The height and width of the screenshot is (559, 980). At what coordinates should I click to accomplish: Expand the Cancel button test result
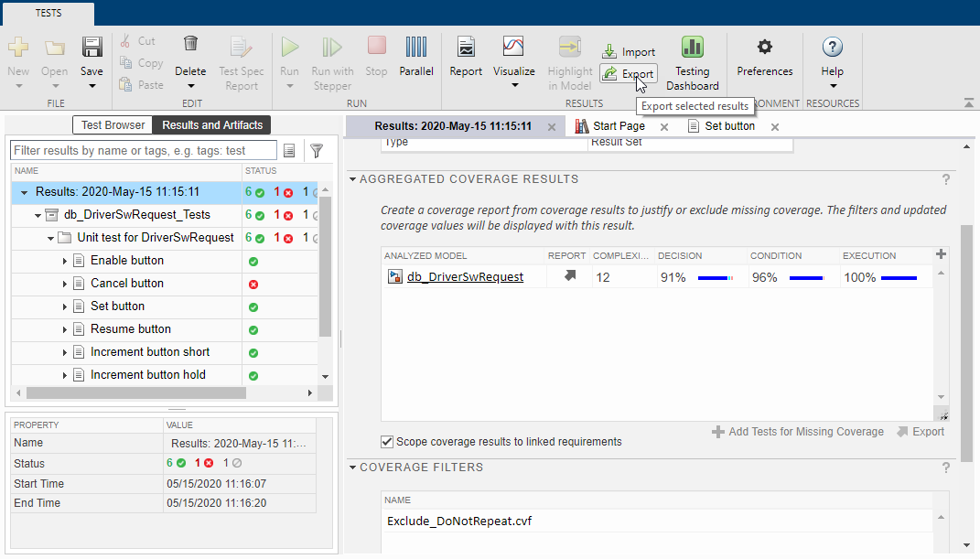click(x=64, y=284)
